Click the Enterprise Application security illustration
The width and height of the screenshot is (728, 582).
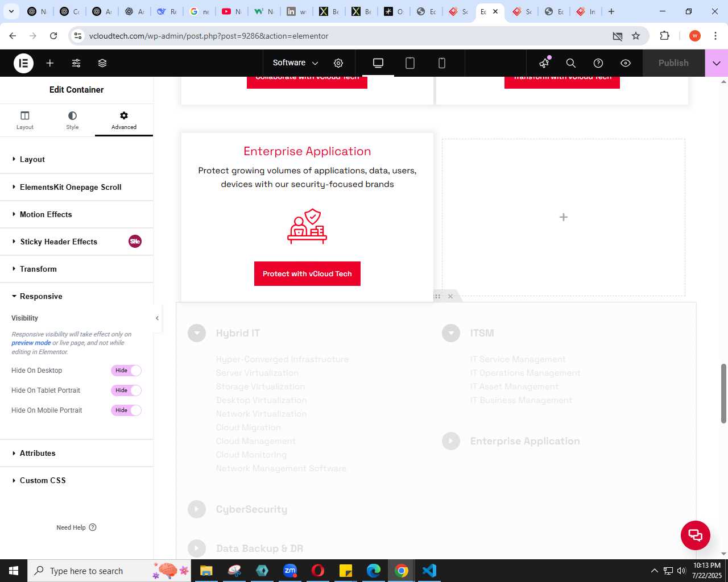pyautogui.click(x=307, y=226)
